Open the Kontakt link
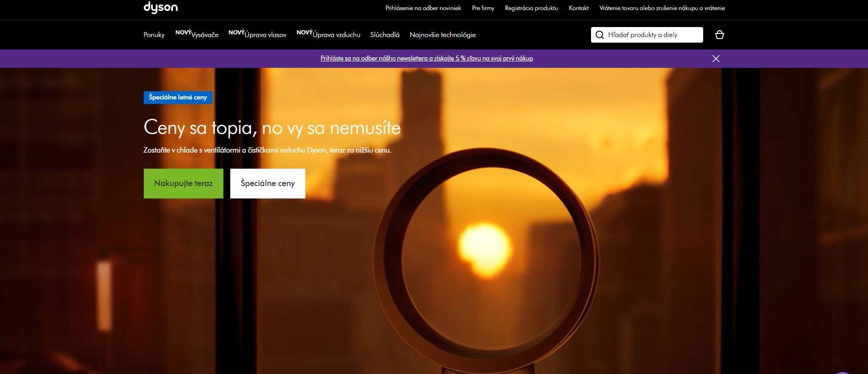Image resolution: width=868 pixels, height=374 pixels. click(x=579, y=8)
